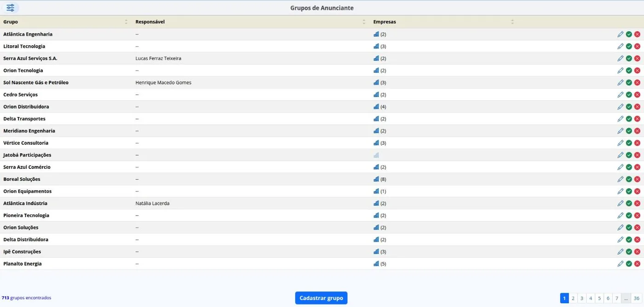Click green check for Serra Azul Serviços S.A.
644x307 pixels.
(x=629, y=58)
